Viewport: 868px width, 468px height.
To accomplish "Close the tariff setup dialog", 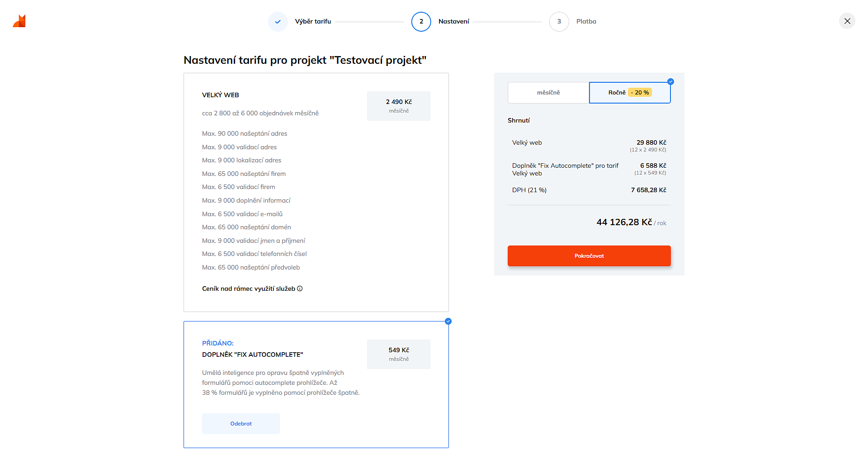I will 847,21.
